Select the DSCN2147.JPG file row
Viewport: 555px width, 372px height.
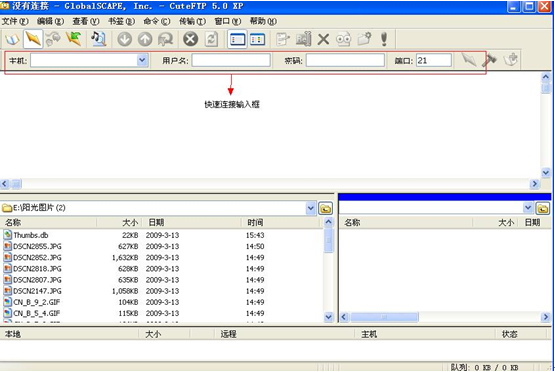tap(161, 291)
